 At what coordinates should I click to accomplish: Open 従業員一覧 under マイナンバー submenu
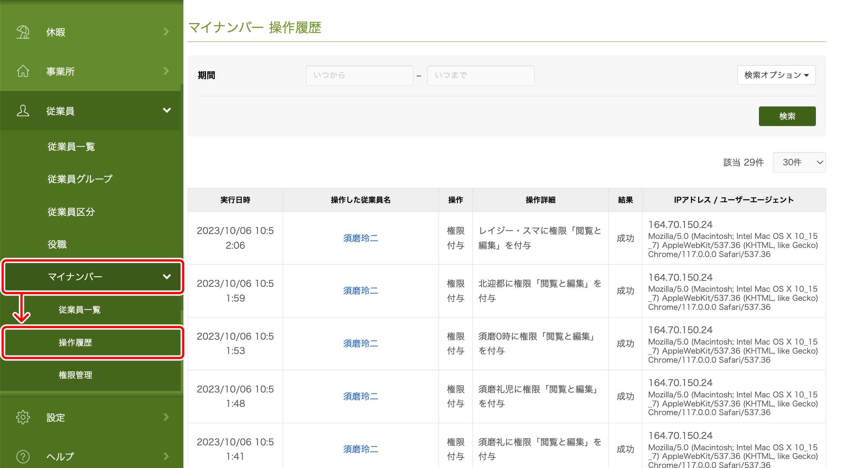pyautogui.click(x=80, y=309)
